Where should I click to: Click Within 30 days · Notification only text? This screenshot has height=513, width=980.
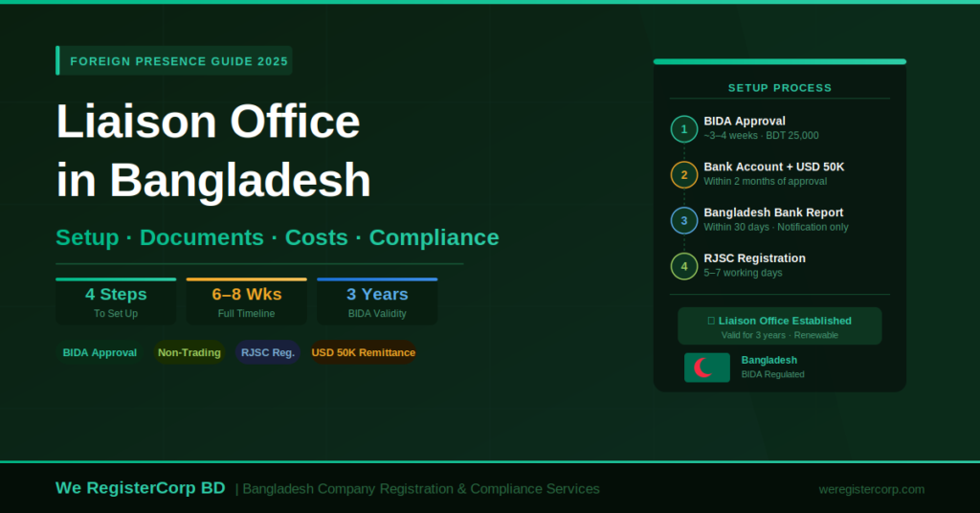(x=775, y=227)
